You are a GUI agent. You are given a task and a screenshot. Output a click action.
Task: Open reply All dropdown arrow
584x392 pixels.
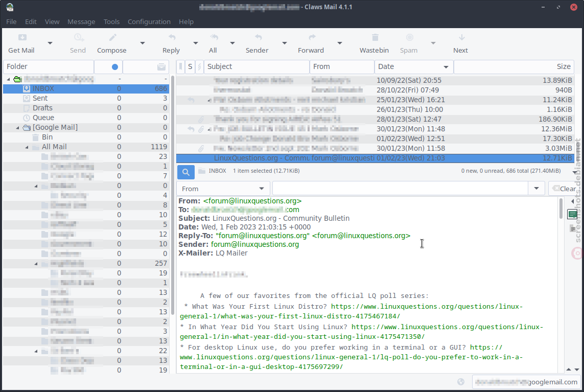click(x=232, y=43)
